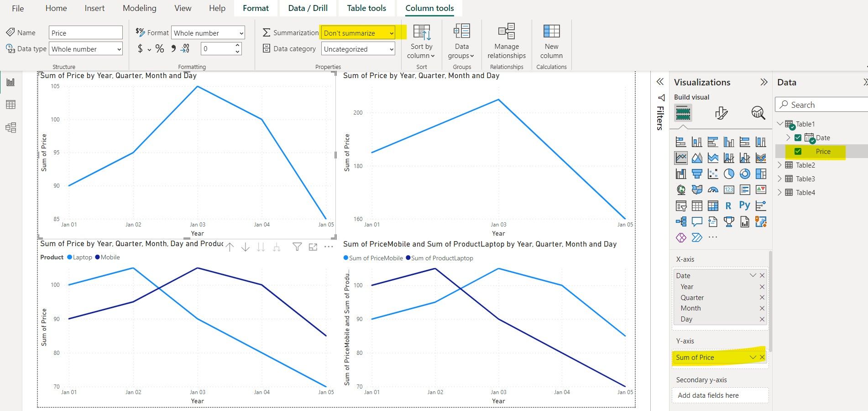Open the Data category dropdown
868x411 pixels.
tap(358, 49)
